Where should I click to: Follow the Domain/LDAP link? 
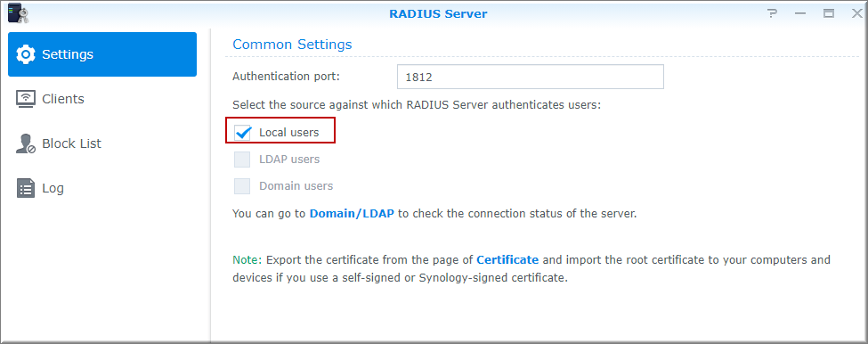point(352,213)
